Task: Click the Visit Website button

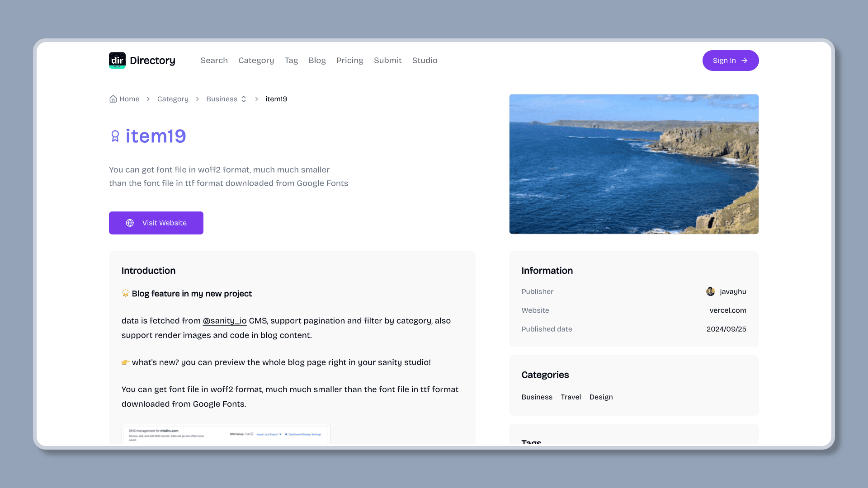Action: (x=156, y=223)
